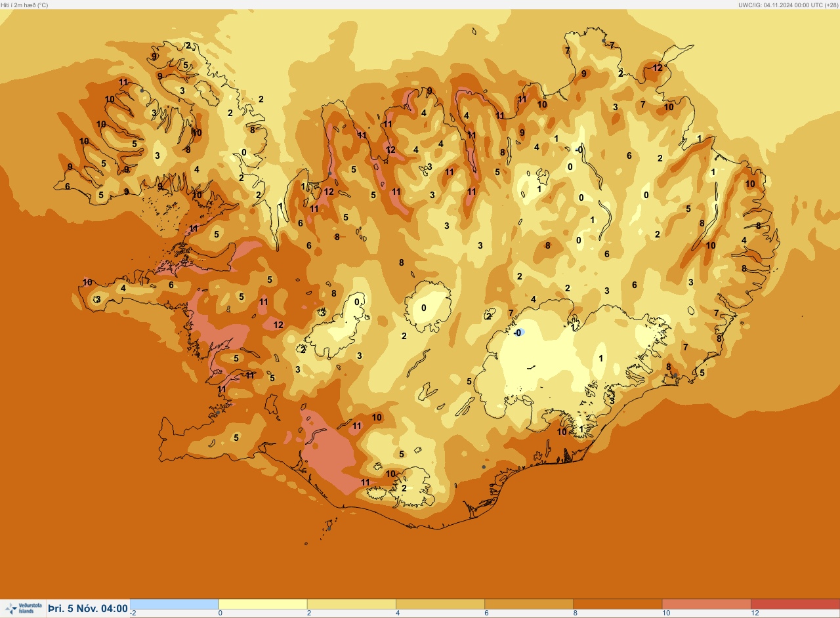Click the 2 tick label on the legend
The width and height of the screenshot is (840, 618).
click(x=309, y=613)
